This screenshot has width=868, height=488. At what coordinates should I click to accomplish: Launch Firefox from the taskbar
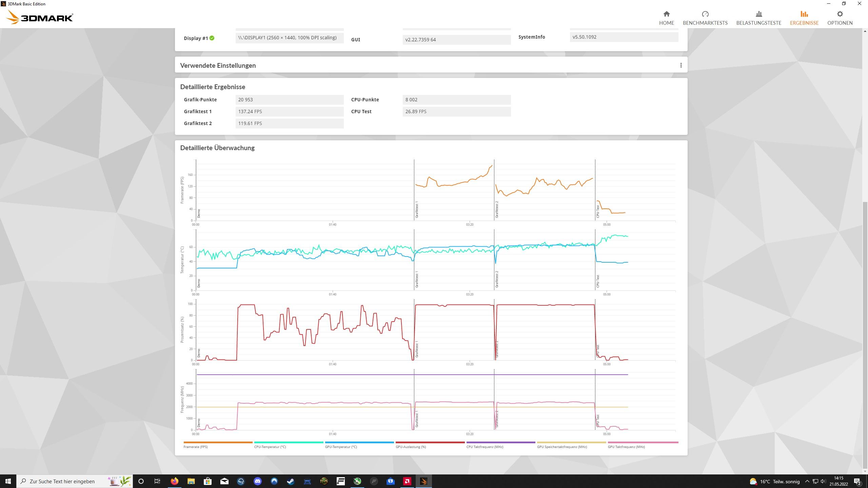174,481
